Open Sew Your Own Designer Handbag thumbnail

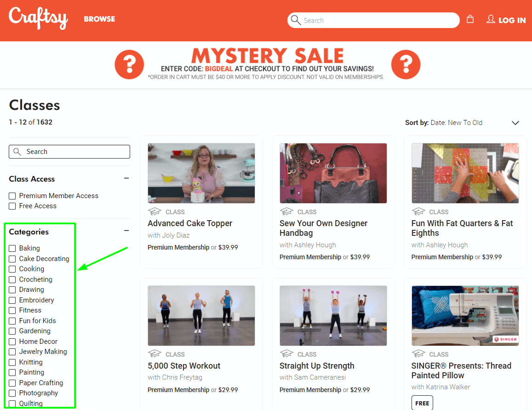click(333, 173)
